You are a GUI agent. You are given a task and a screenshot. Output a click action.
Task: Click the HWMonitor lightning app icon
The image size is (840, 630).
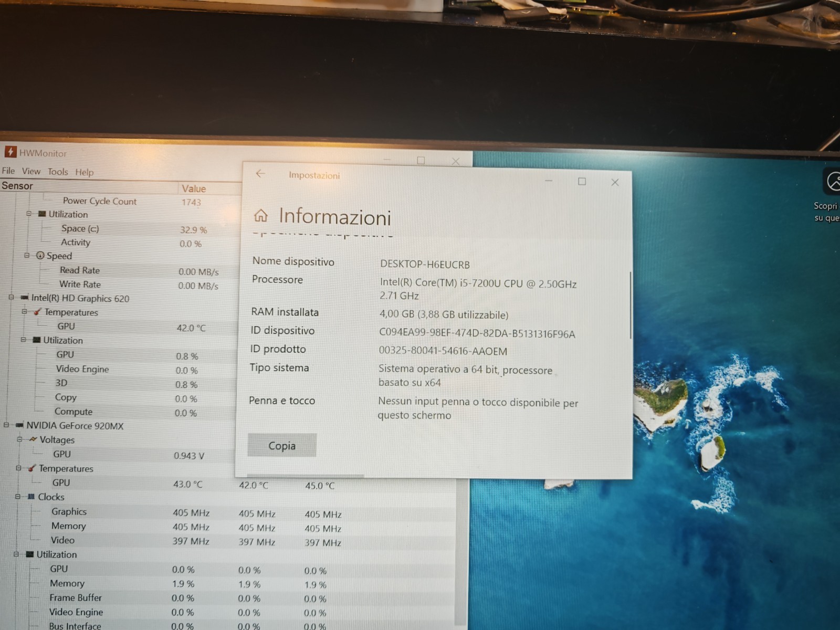pos(10,152)
